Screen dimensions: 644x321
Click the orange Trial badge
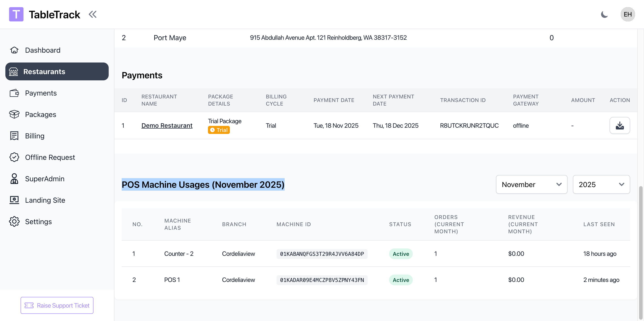(219, 130)
